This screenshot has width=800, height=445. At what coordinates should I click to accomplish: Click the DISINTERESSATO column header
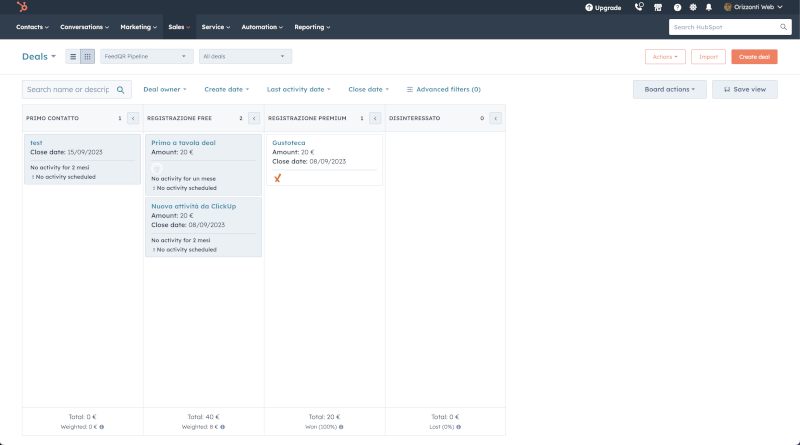click(414, 118)
